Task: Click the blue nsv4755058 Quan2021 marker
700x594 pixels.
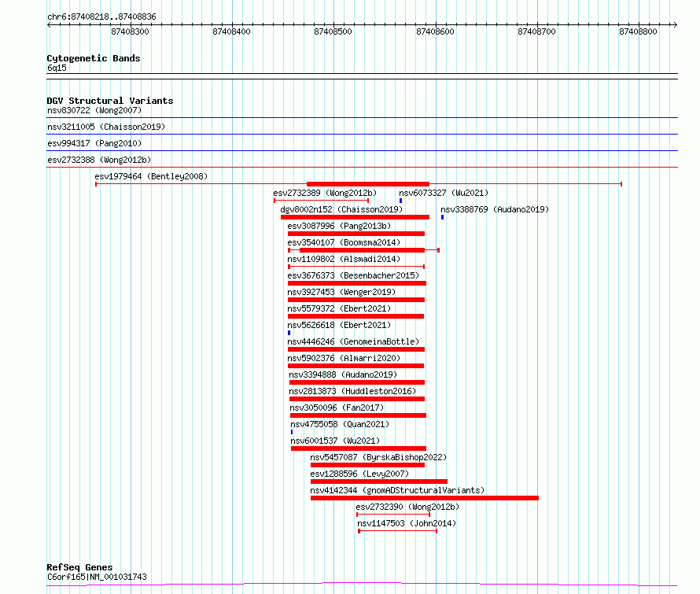Action: pyautogui.click(x=292, y=432)
